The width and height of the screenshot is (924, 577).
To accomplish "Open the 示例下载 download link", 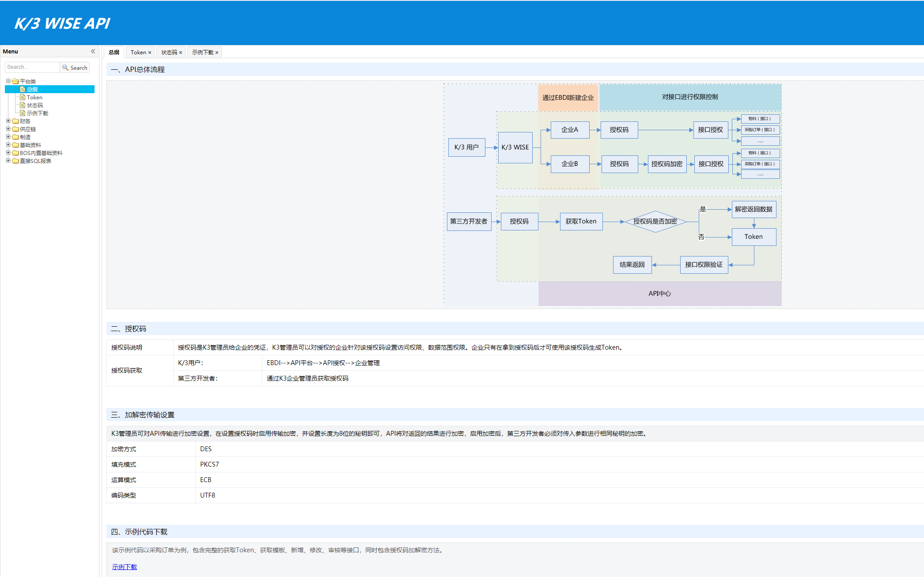I will point(125,567).
